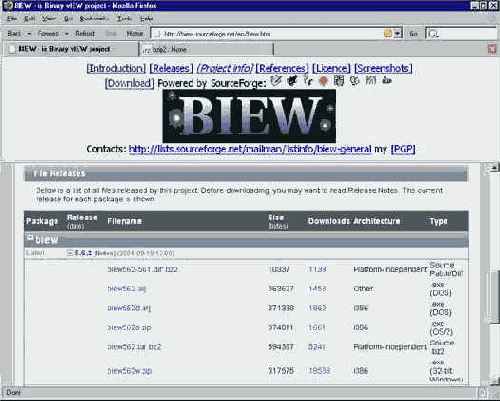
Task: Open the PGP key link
Action: point(403,149)
